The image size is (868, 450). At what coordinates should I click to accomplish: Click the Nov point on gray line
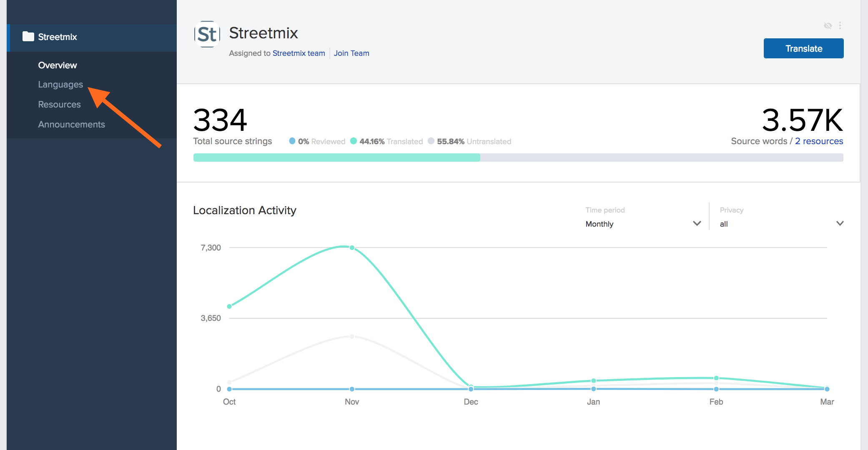pyautogui.click(x=352, y=336)
